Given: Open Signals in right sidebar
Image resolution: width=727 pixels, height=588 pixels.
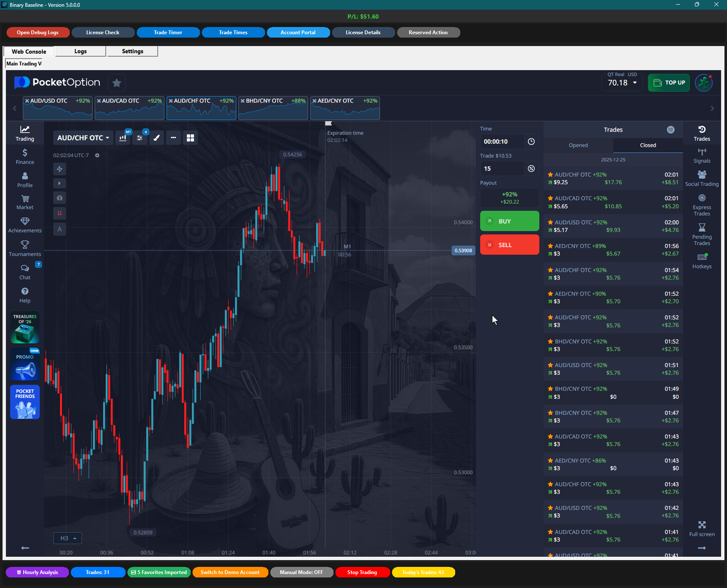Looking at the screenshot, I should coord(702,155).
